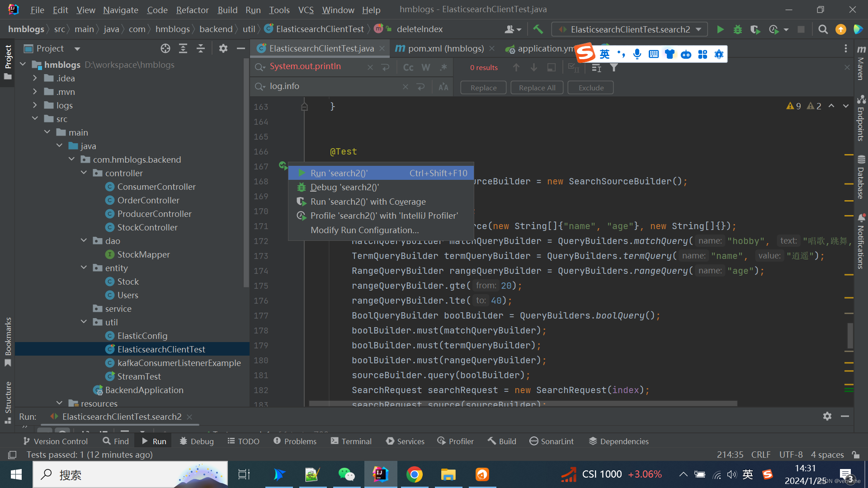Click Collapse All icon in Project panel
Screen dimensions: 868x488
point(201,48)
